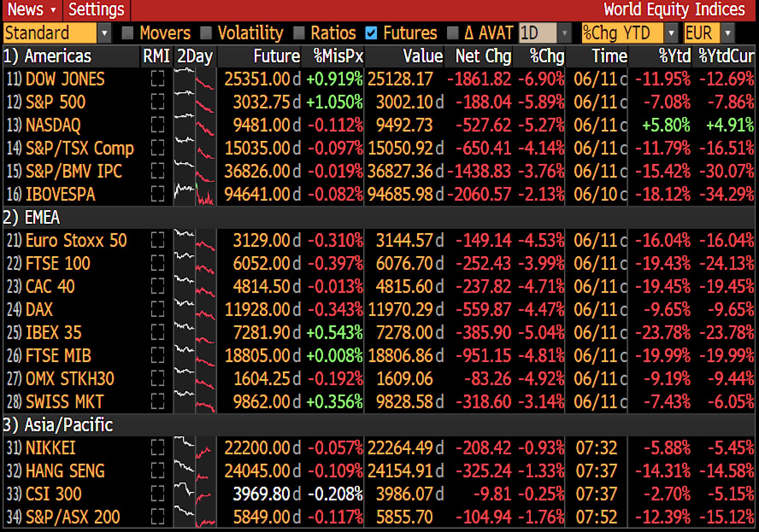Open the DAX 2Day sparkline chart

coord(195,310)
